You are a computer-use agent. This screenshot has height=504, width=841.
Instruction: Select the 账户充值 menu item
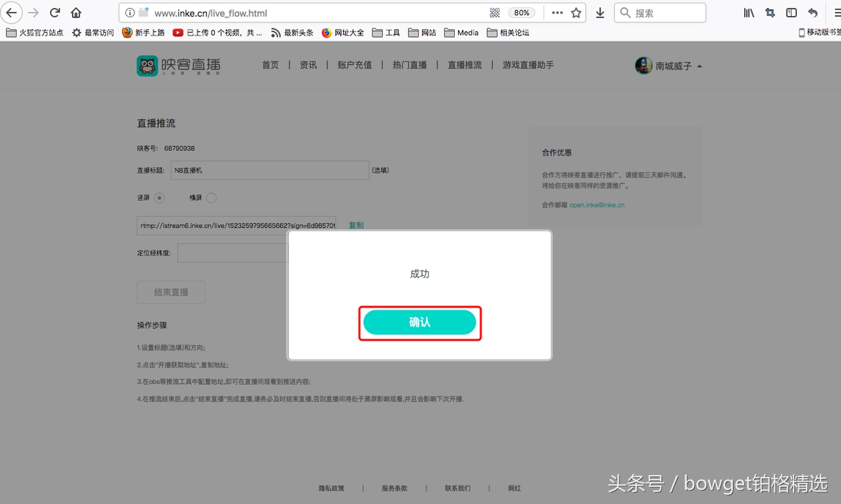coord(354,65)
